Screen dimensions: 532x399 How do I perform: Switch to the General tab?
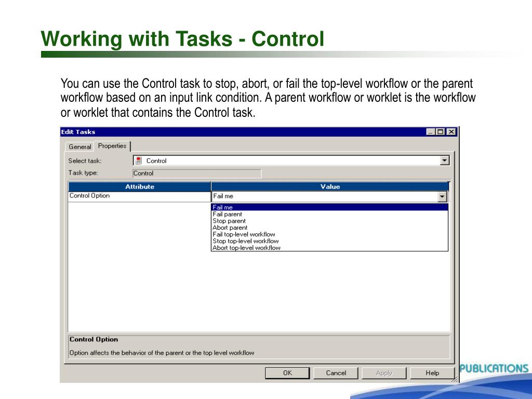click(x=79, y=147)
